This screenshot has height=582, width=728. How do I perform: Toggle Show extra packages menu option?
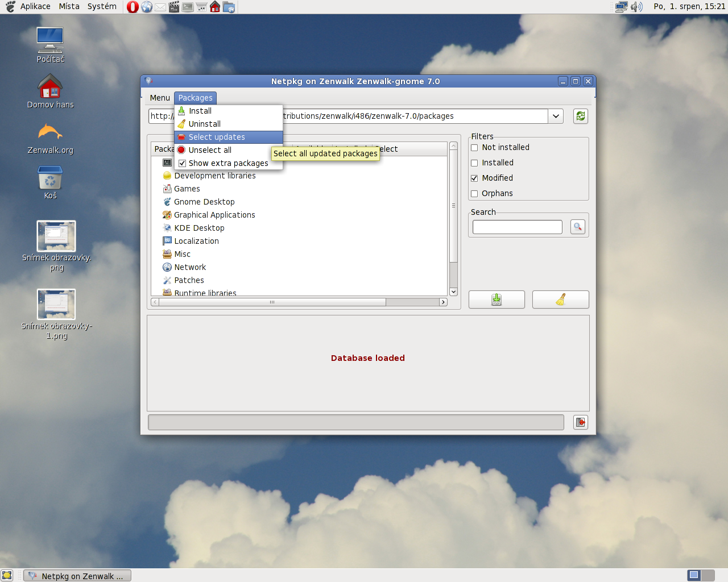coord(229,163)
